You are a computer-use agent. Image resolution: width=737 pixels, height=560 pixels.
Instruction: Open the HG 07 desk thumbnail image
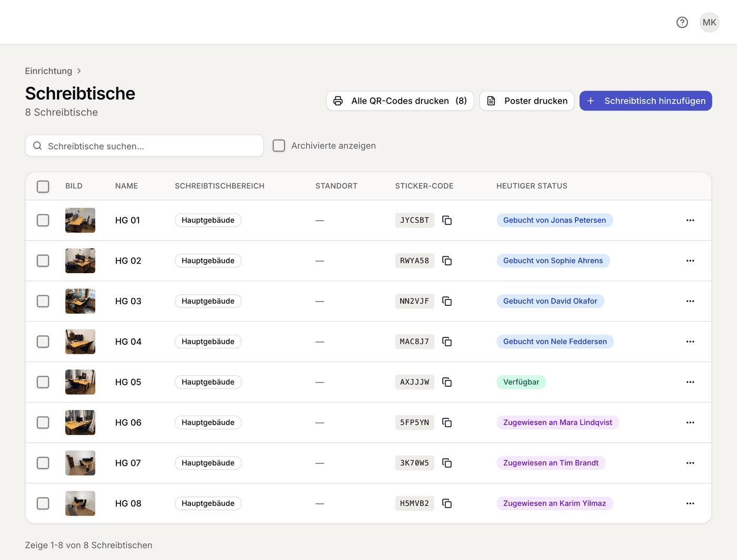point(80,463)
